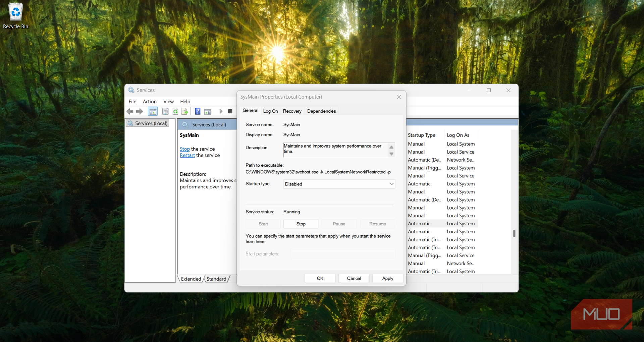
Task: Click the Services gear icon in title bar
Action: [131, 90]
